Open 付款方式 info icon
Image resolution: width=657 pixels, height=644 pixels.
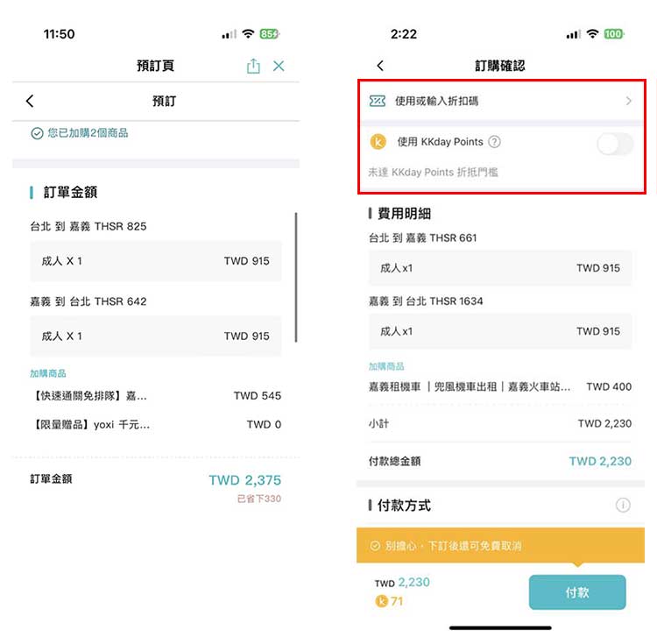pyautogui.click(x=623, y=505)
